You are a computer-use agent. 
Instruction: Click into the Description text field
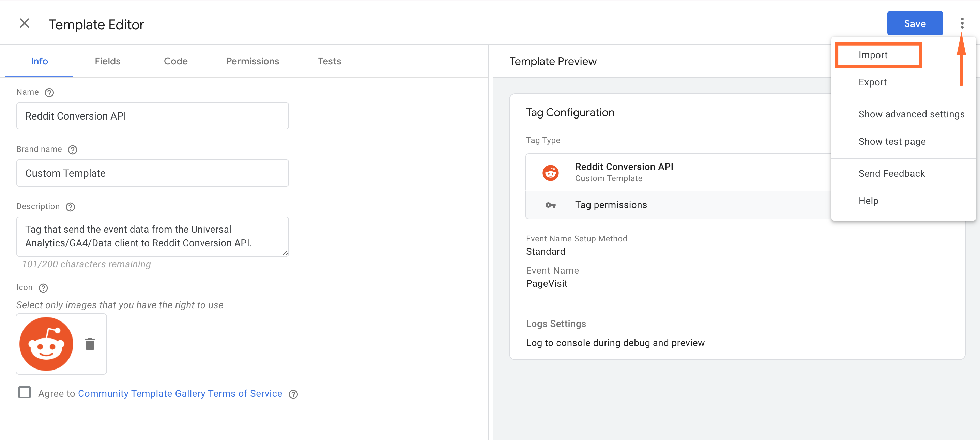point(152,236)
